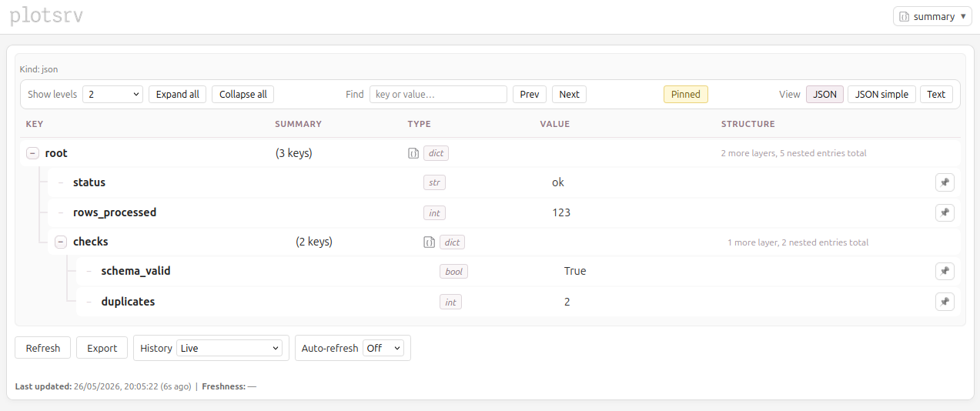Open the History Live dropdown

pyautogui.click(x=229, y=348)
